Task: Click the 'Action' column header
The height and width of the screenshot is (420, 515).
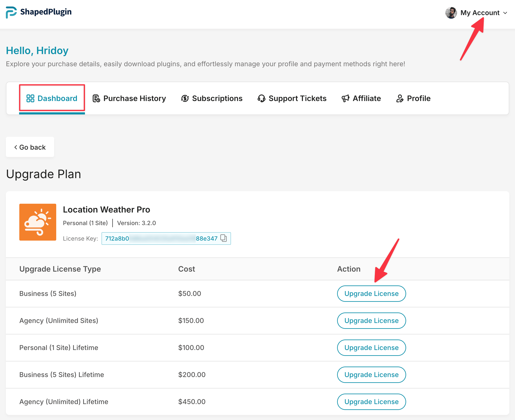Action: (x=349, y=269)
